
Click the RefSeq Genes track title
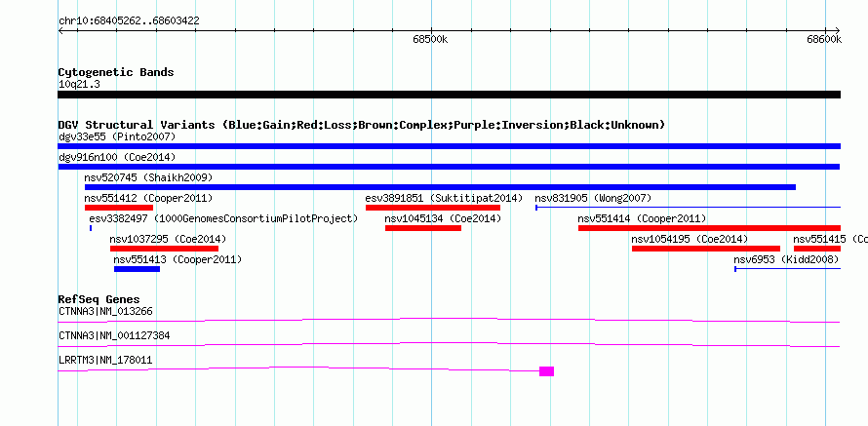(x=99, y=300)
